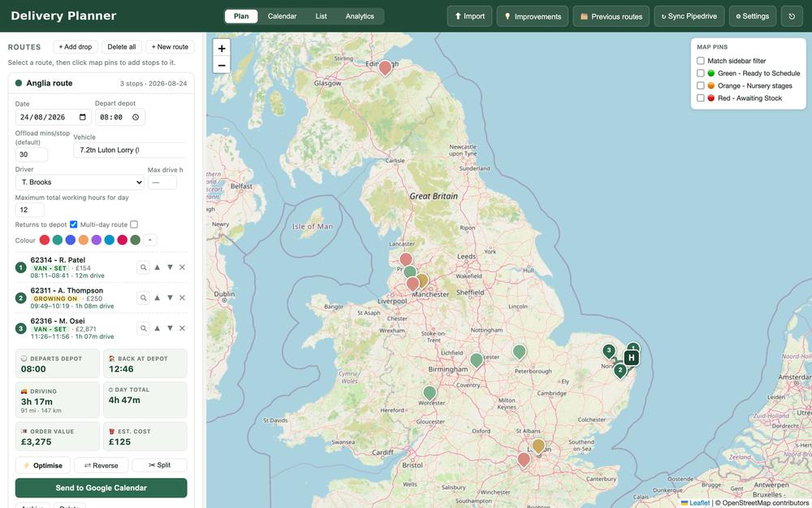Click route stop 3 pin on map

pos(609,351)
